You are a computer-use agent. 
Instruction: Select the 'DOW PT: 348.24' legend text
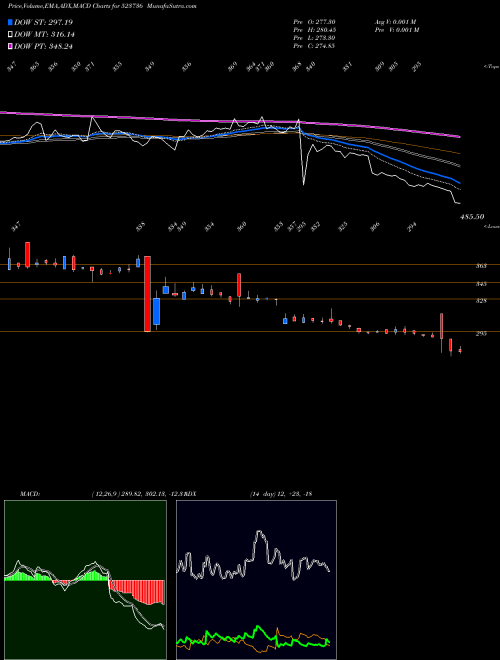43,46
